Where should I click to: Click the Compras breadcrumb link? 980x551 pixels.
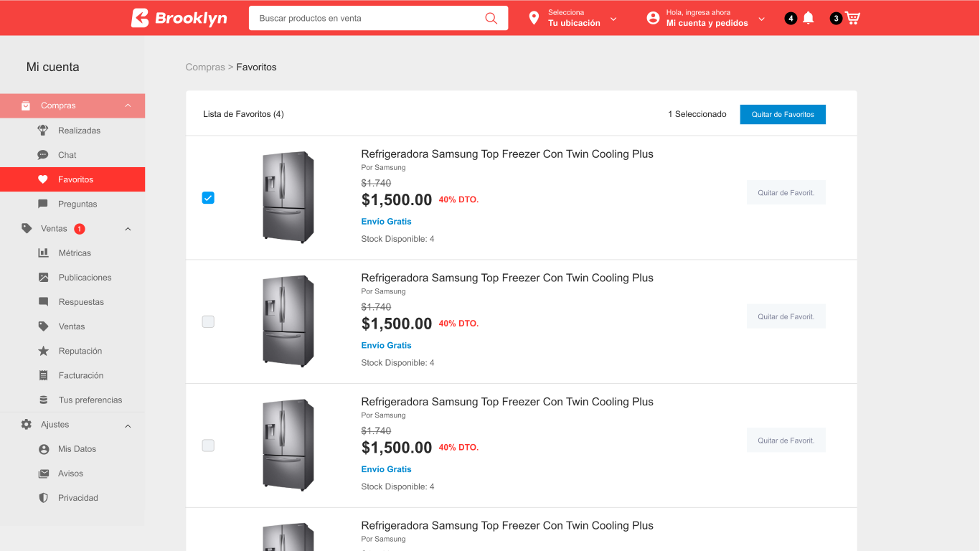(205, 67)
